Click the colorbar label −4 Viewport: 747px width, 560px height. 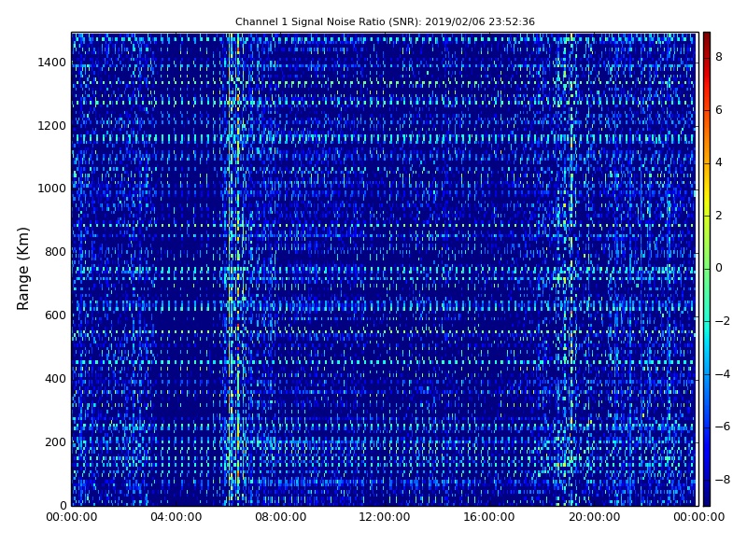[x=723, y=374]
